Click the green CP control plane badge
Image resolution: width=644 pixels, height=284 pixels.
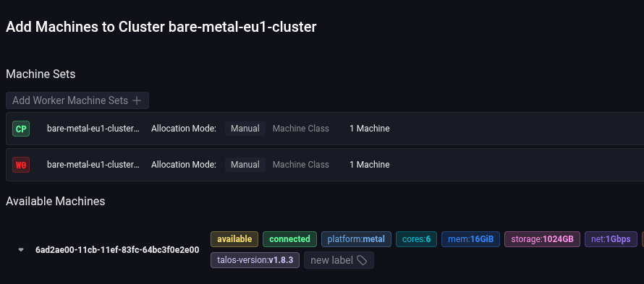[x=21, y=129]
